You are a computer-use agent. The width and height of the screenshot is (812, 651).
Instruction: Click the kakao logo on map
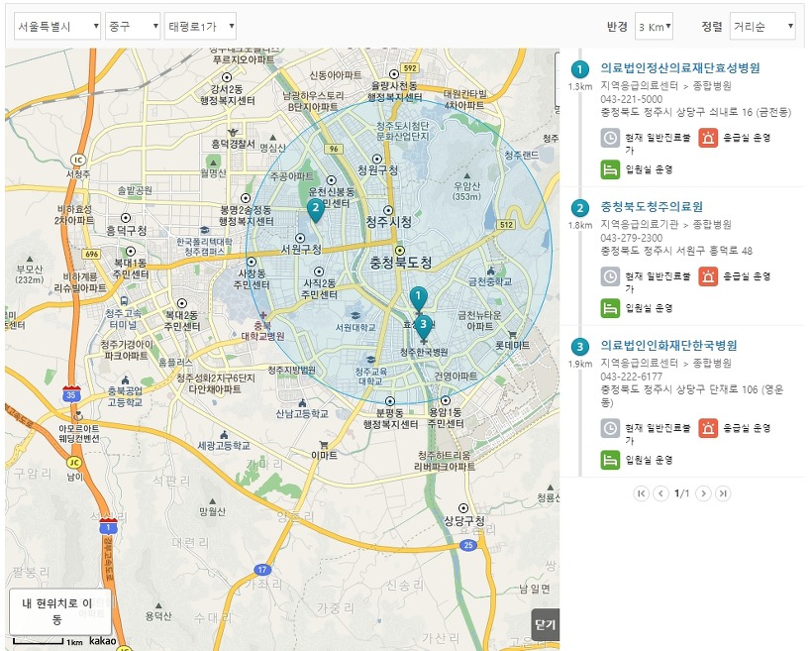103,641
